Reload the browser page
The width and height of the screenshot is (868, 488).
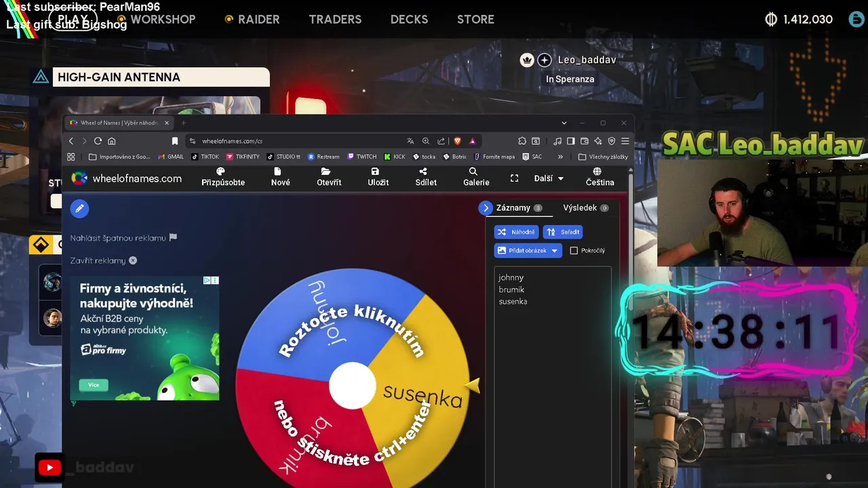(x=98, y=141)
